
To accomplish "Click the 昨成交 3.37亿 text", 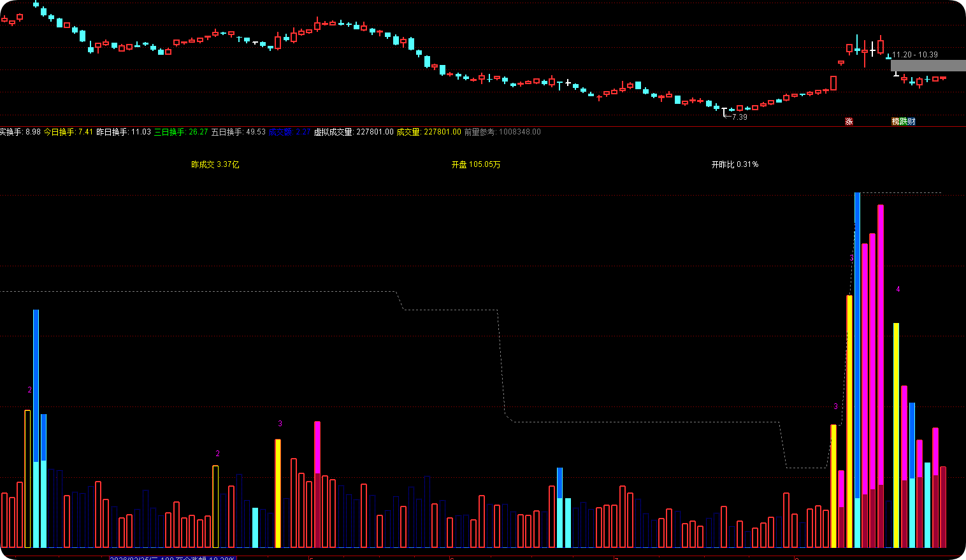I will [x=215, y=164].
